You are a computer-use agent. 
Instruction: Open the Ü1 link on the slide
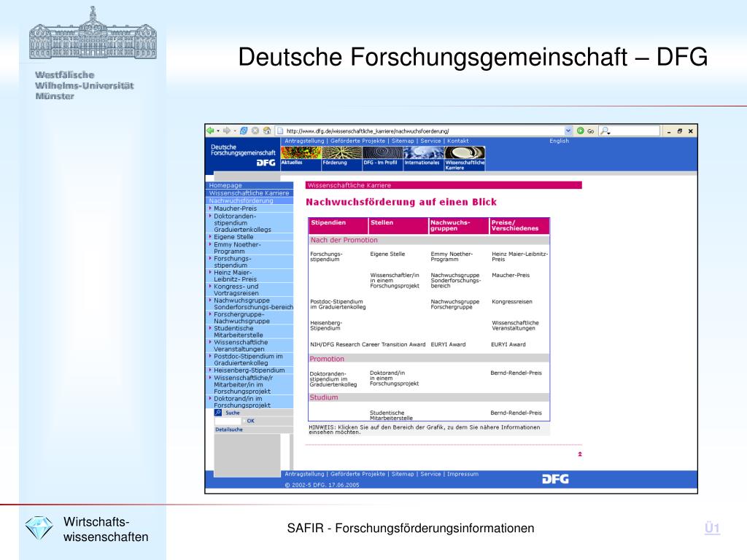(x=712, y=528)
